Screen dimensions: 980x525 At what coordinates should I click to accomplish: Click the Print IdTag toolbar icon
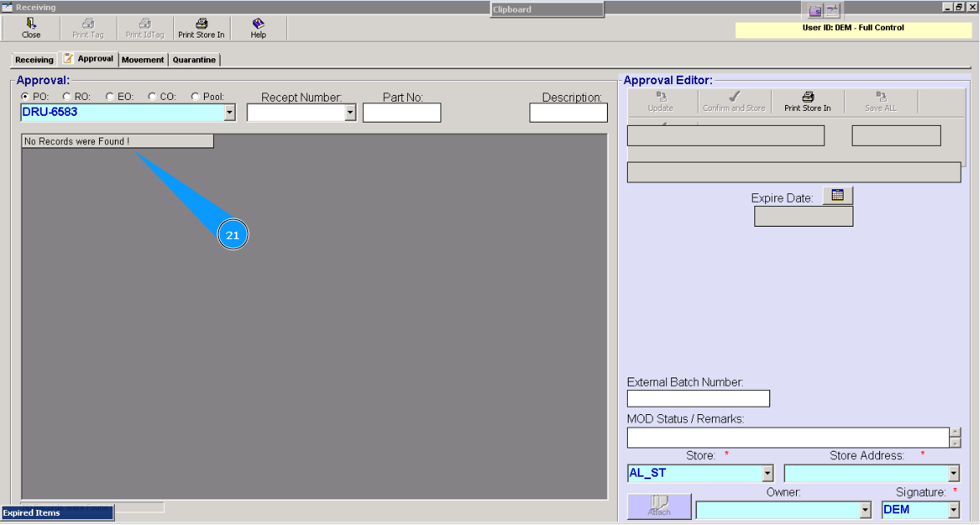coord(144,28)
